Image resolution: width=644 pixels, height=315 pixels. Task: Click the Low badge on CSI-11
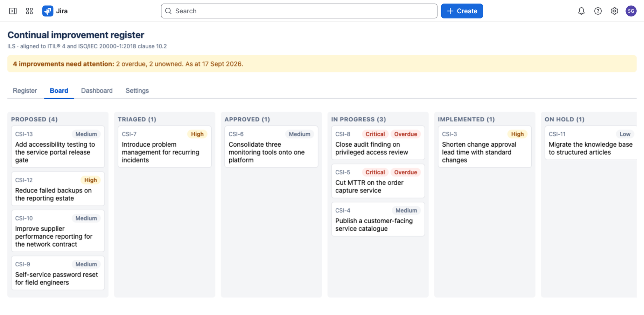(x=625, y=134)
